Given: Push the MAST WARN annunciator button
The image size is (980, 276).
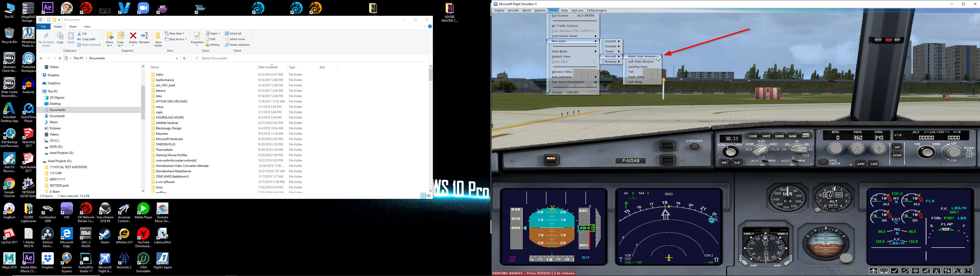Looking at the screenshot, I should 667,146.
